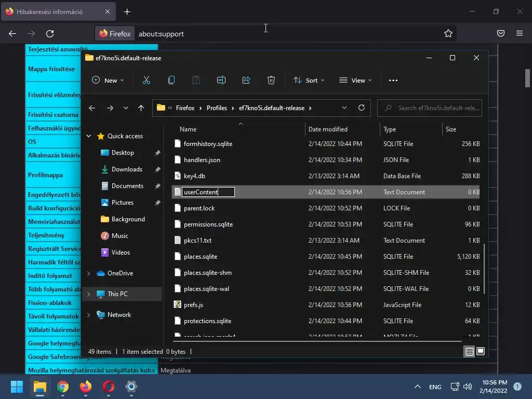Click Firefox back arrow button
The height and width of the screenshot is (399, 532).
click(x=12, y=34)
